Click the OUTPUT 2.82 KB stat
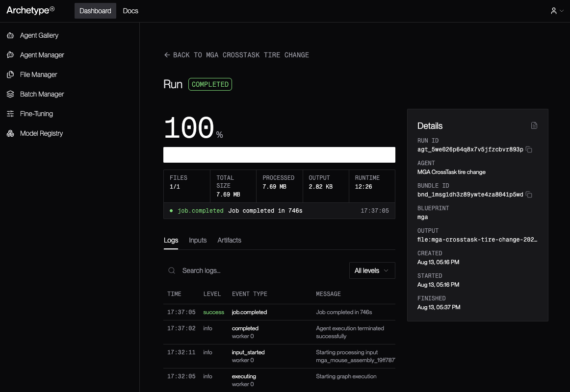570x392 pixels. click(x=326, y=186)
